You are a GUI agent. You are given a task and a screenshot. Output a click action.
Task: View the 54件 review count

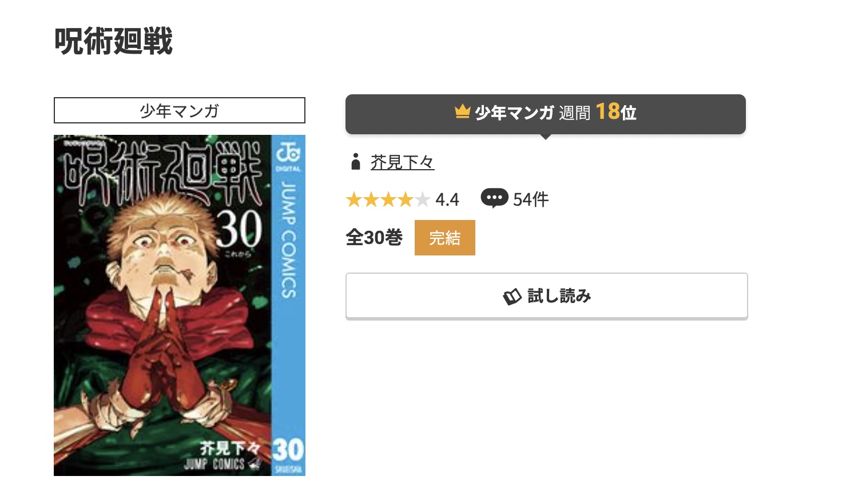[531, 199]
